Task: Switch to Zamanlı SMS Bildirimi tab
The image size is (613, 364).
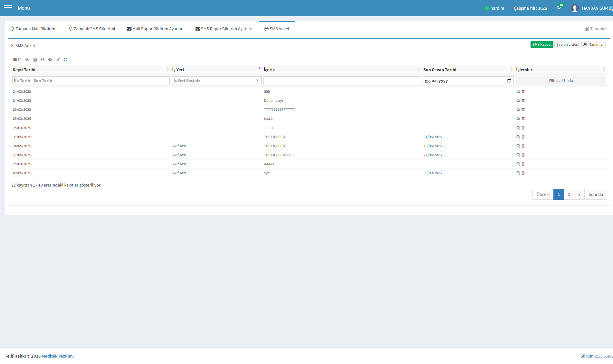Action: [x=92, y=29]
